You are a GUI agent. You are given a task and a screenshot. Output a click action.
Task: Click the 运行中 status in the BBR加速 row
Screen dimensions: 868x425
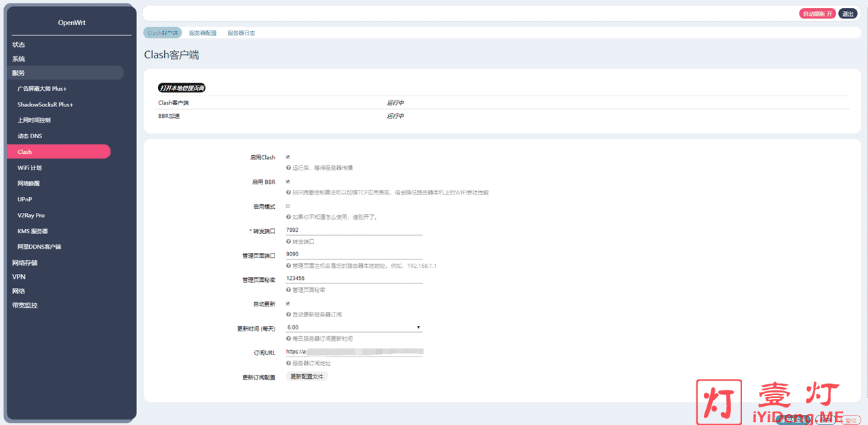click(395, 116)
